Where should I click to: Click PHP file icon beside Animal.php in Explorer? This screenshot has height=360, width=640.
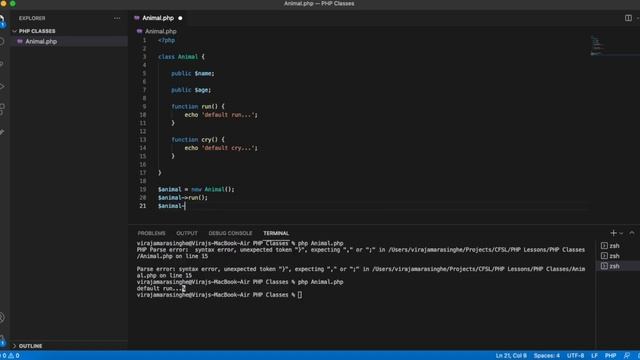pyautogui.click(x=20, y=41)
